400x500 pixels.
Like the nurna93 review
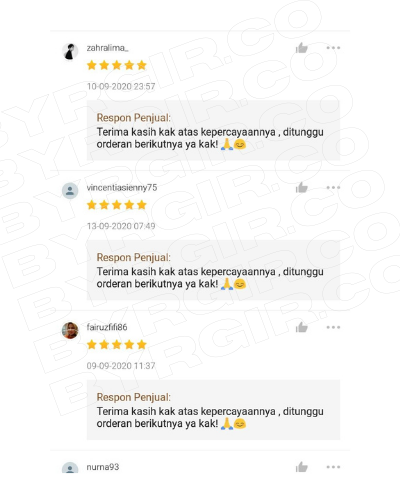(x=302, y=467)
